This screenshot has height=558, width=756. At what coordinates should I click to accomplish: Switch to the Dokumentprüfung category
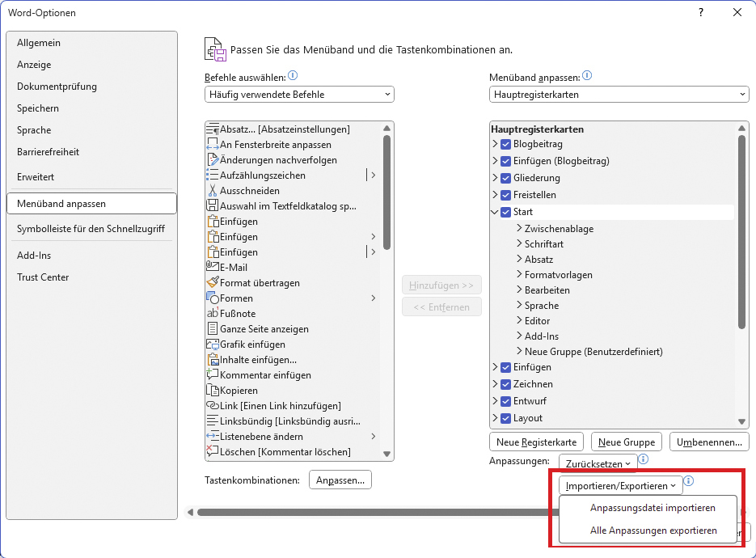click(x=91, y=87)
